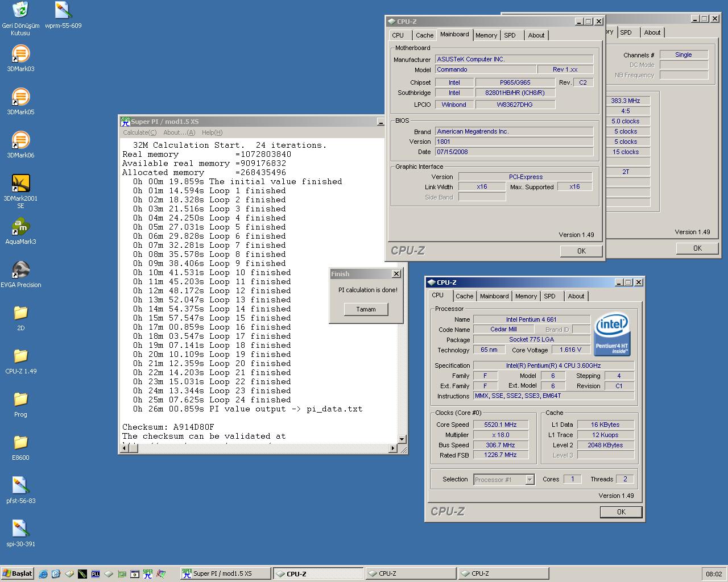Switch to Super PI taskbar button

tap(225, 573)
